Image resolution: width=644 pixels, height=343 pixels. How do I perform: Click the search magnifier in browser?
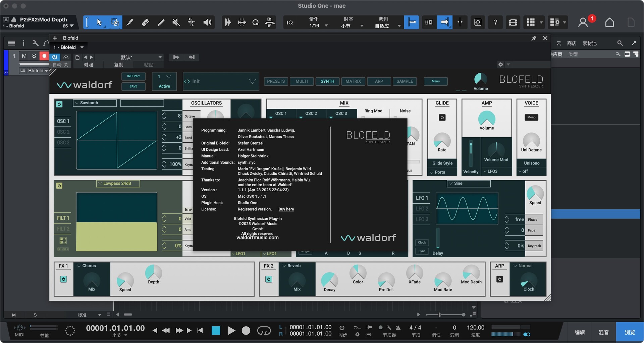(620, 43)
